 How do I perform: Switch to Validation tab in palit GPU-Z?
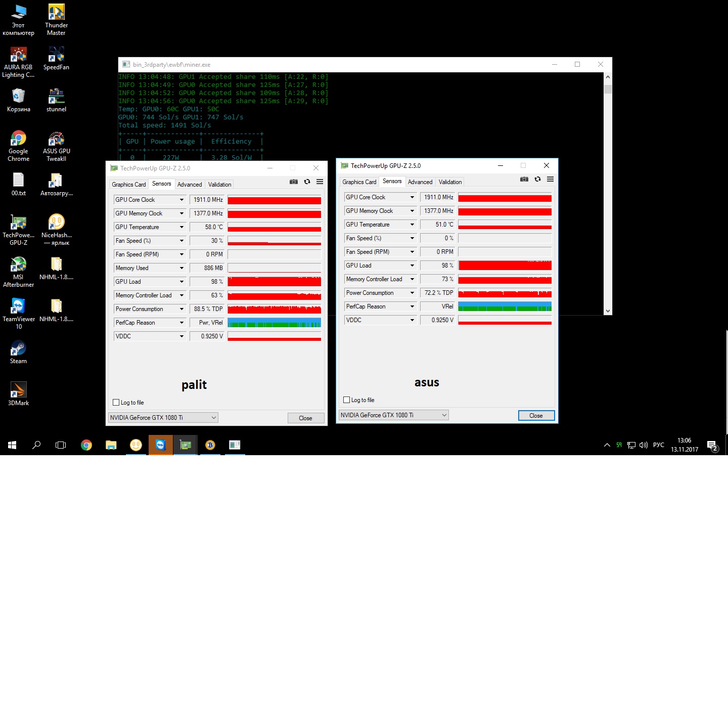(219, 185)
